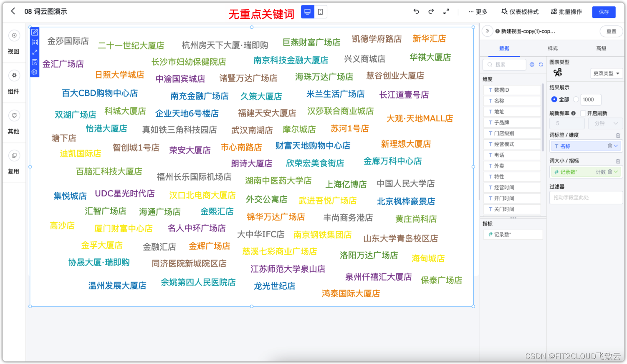The image size is (627, 364).
Task: Add a new 视图 view from sidebar
Action: tap(14, 42)
